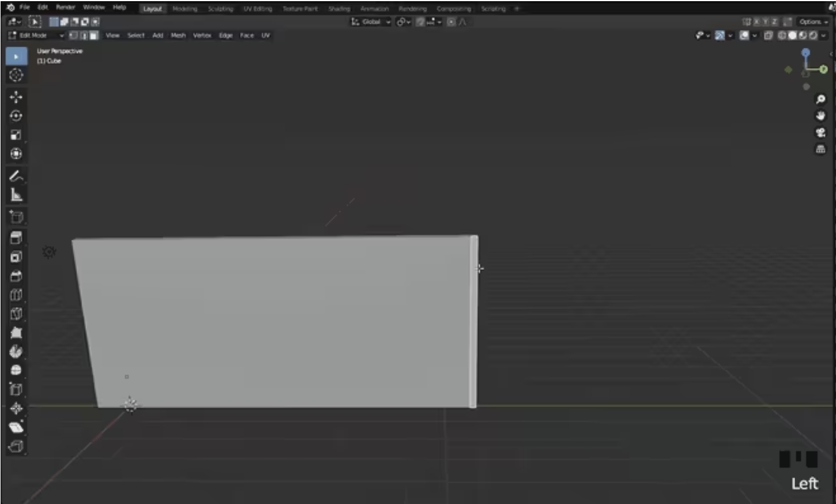Activate the Select Box tool
Image resolution: width=836 pixels, height=504 pixels.
[16, 57]
